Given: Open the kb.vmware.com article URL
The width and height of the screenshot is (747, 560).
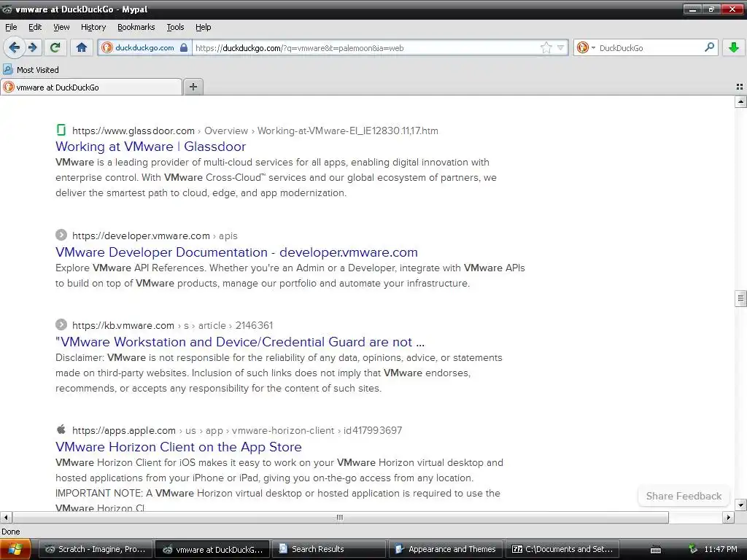Looking at the screenshot, I should click(172, 326).
